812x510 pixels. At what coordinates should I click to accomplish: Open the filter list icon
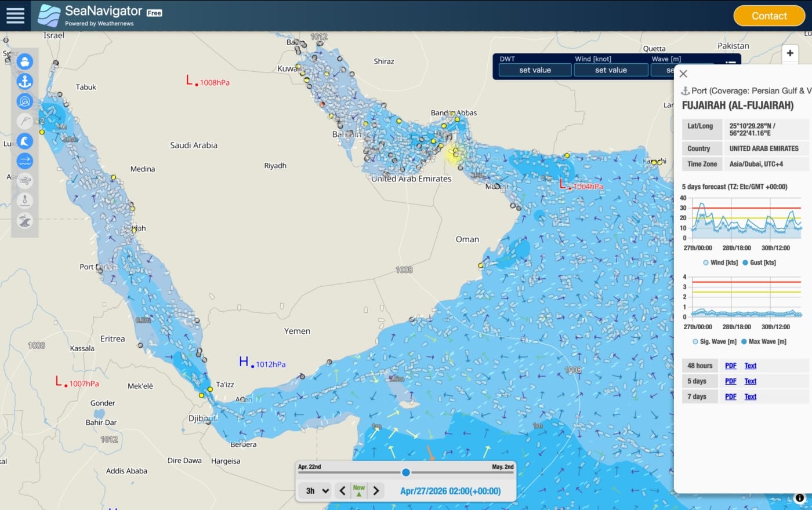[x=731, y=63]
